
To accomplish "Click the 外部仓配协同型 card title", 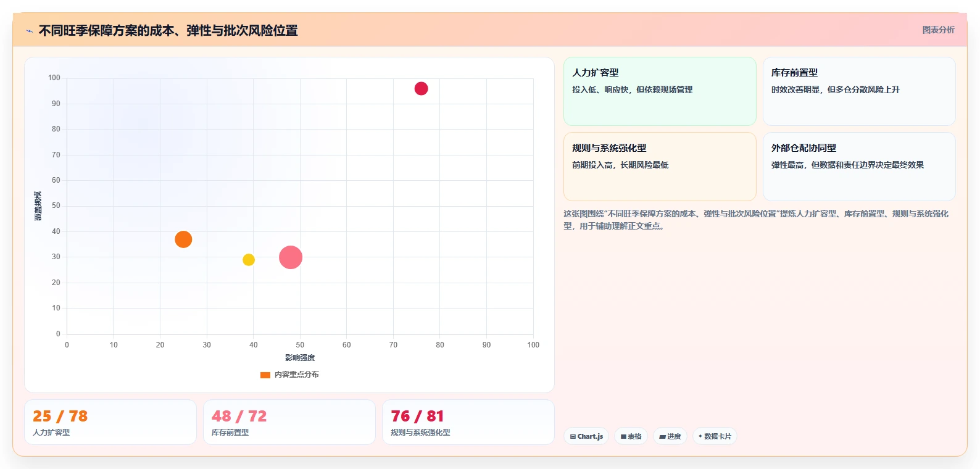I will click(x=804, y=147).
